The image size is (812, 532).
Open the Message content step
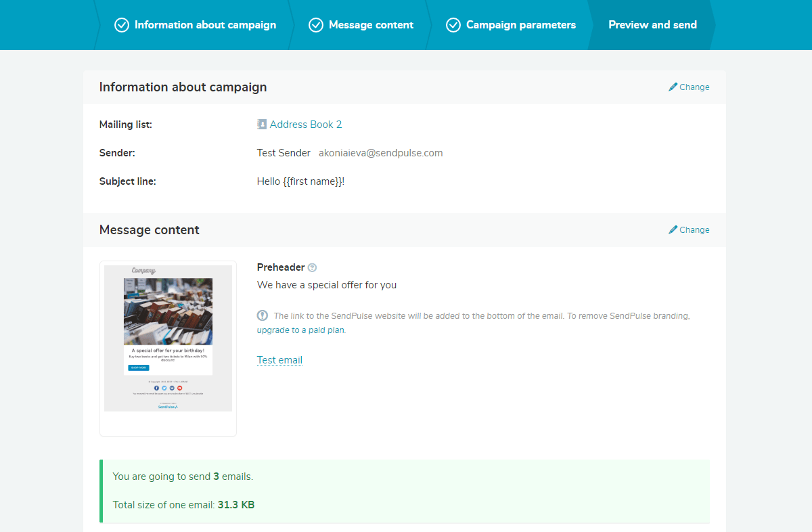362,25
